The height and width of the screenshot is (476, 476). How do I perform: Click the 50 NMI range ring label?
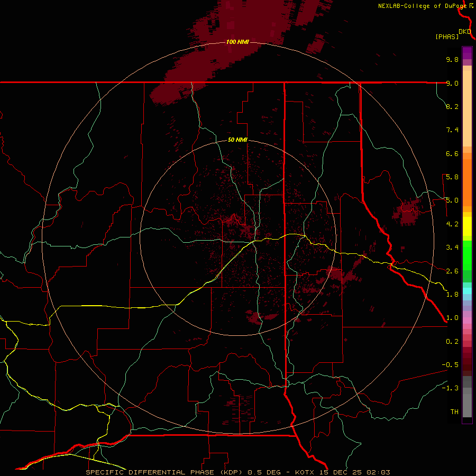(x=237, y=140)
